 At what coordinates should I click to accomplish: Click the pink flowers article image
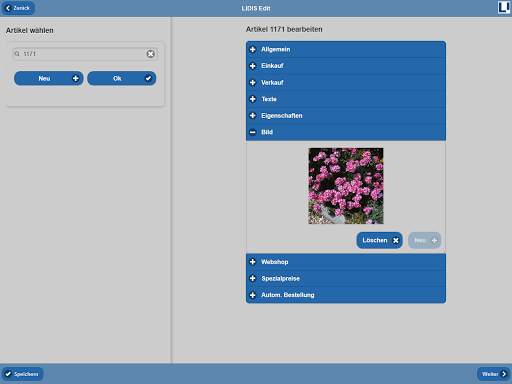point(346,186)
